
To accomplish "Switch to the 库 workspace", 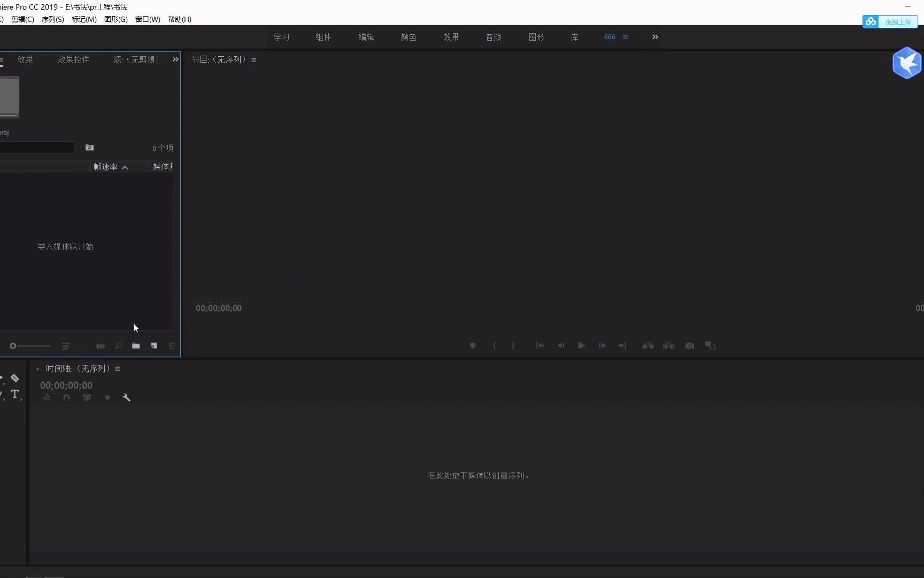I will pos(575,37).
